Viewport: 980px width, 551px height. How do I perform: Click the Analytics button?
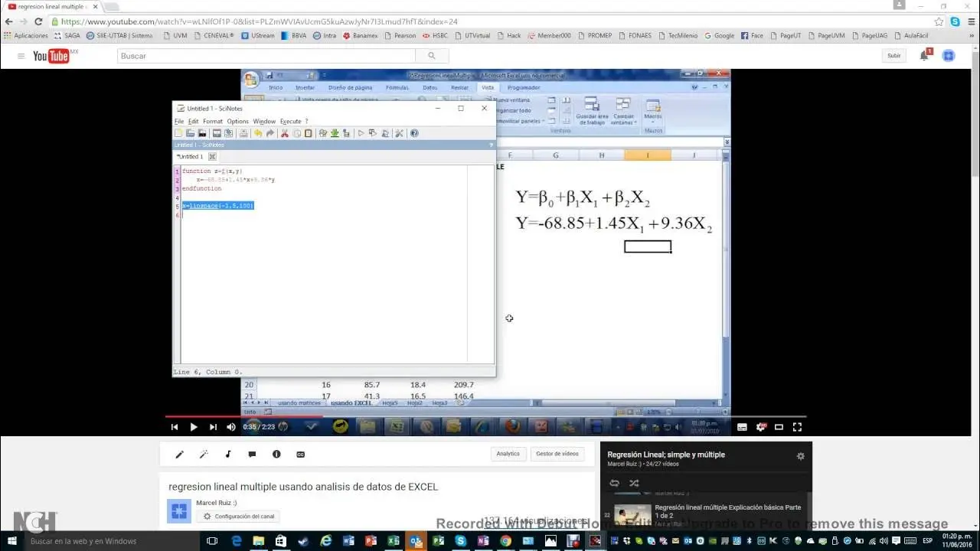(508, 453)
